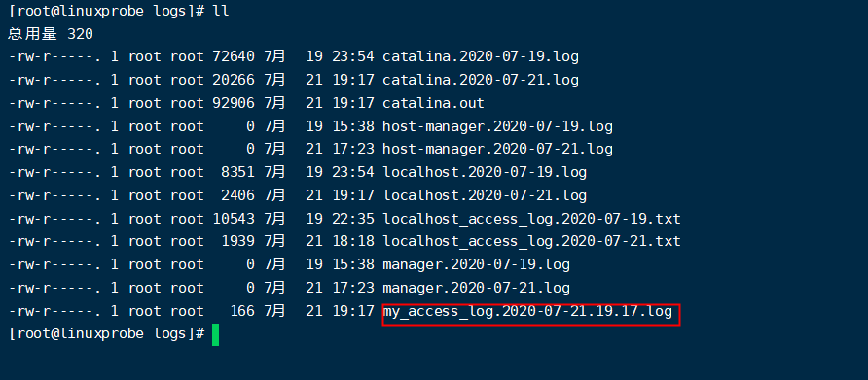
Task: Click the typed ll command
Action: click(221, 11)
